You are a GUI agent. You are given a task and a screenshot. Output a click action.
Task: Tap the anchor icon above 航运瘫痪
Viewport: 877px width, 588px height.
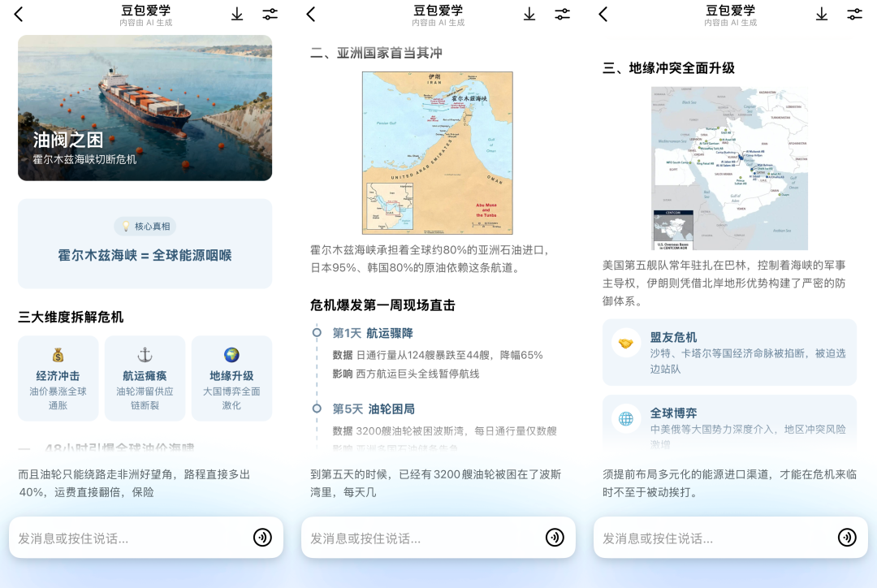click(145, 355)
